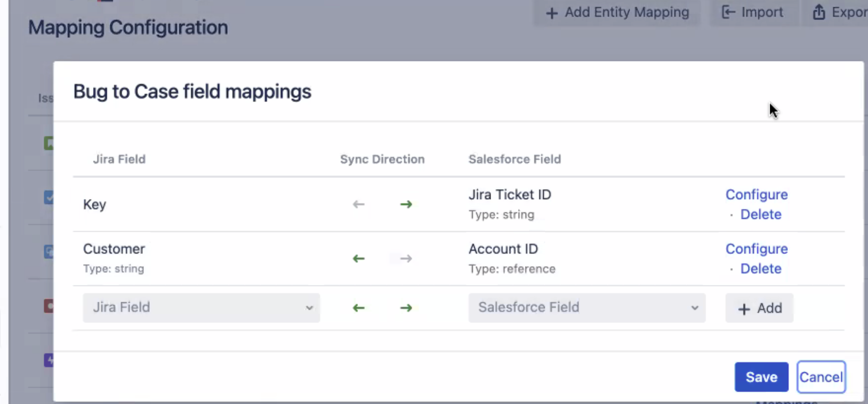The height and width of the screenshot is (404, 868).
Task: Toggle right sync arrow for Customer row
Action: (x=406, y=259)
